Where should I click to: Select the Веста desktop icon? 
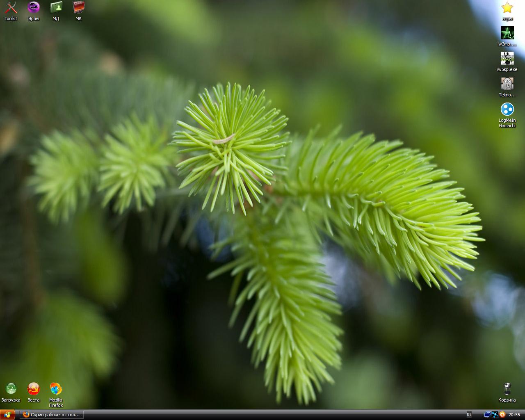click(34, 389)
